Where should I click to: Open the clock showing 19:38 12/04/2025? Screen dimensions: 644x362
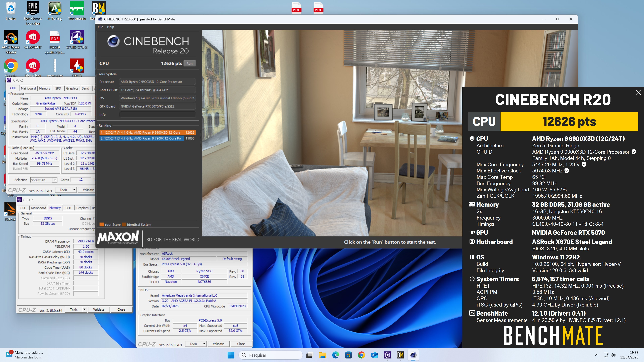[x=629, y=355]
